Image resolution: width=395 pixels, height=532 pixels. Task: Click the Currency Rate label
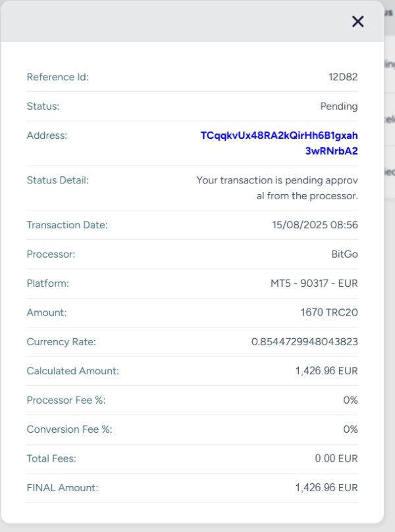(61, 342)
